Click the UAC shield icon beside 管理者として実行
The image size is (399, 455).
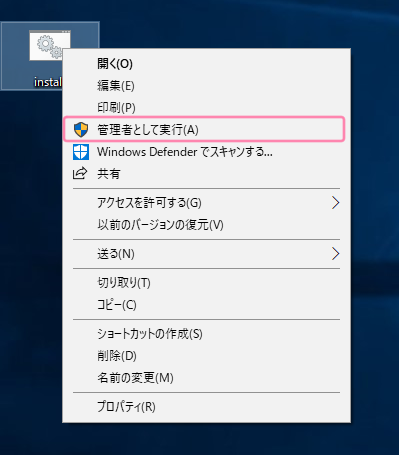tap(81, 129)
